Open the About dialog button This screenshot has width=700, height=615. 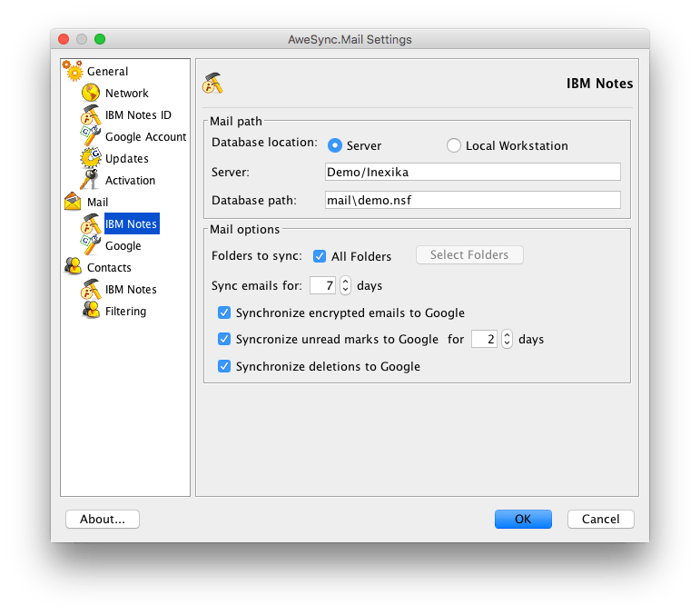[103, 519]
